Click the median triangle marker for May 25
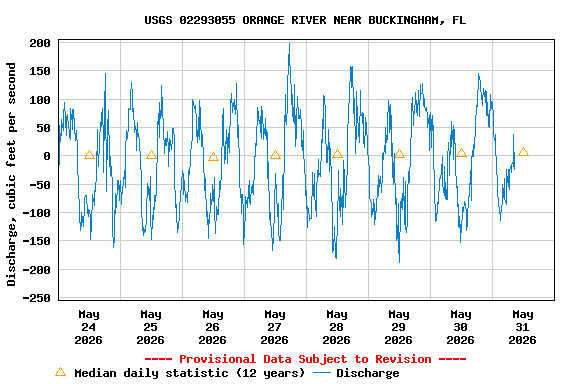Viewport: 576px width, 384px height. [x=151, y=155]
